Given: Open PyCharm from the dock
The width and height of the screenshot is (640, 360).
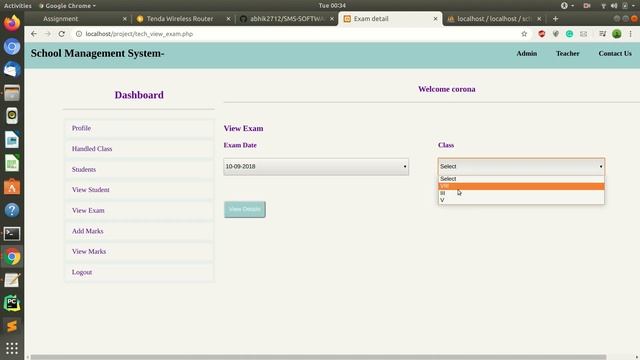Looking at the screenshot, I should pos(12,303).
